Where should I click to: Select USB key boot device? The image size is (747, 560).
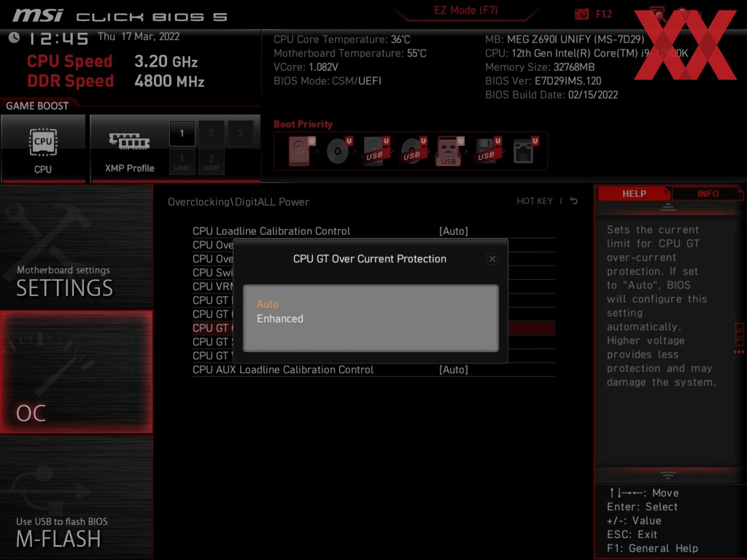click(x=450, y=151)
